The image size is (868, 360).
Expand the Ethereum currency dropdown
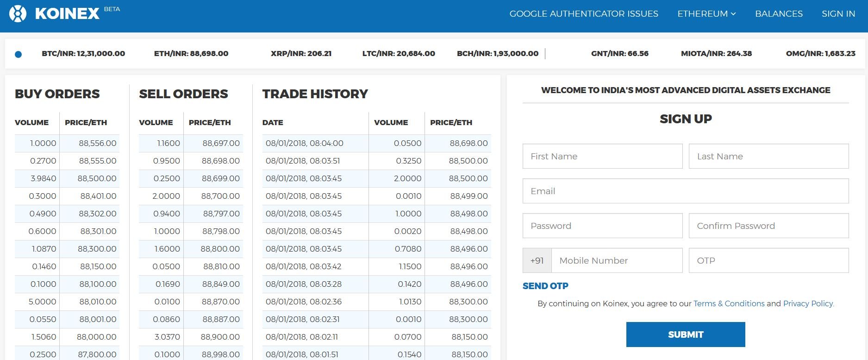(706, 14)
